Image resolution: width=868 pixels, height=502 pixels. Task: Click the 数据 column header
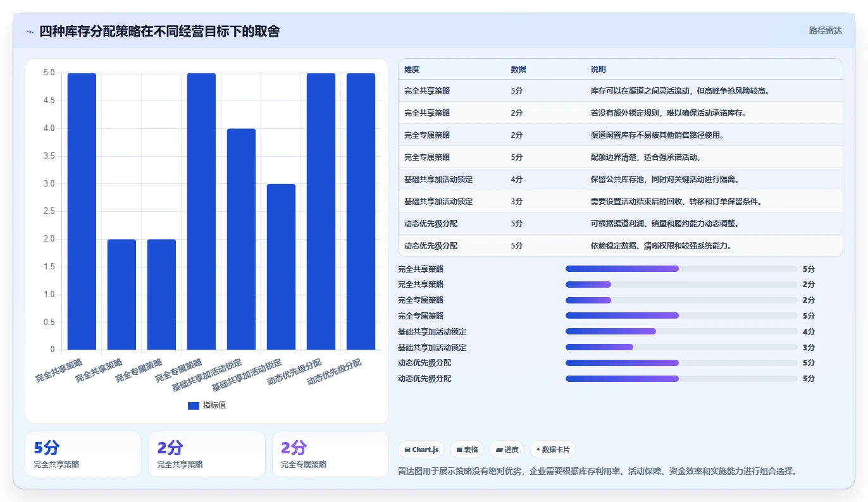coord(518,70)
